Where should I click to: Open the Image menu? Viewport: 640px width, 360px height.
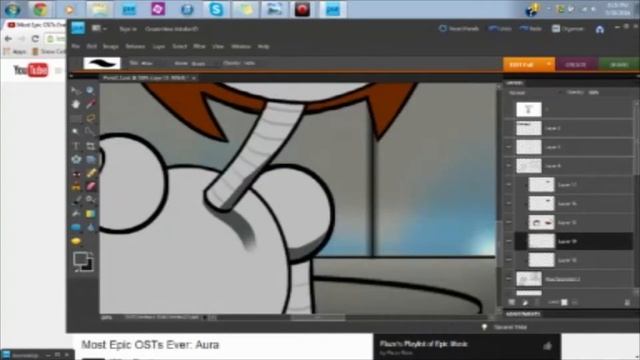point(111,47)
